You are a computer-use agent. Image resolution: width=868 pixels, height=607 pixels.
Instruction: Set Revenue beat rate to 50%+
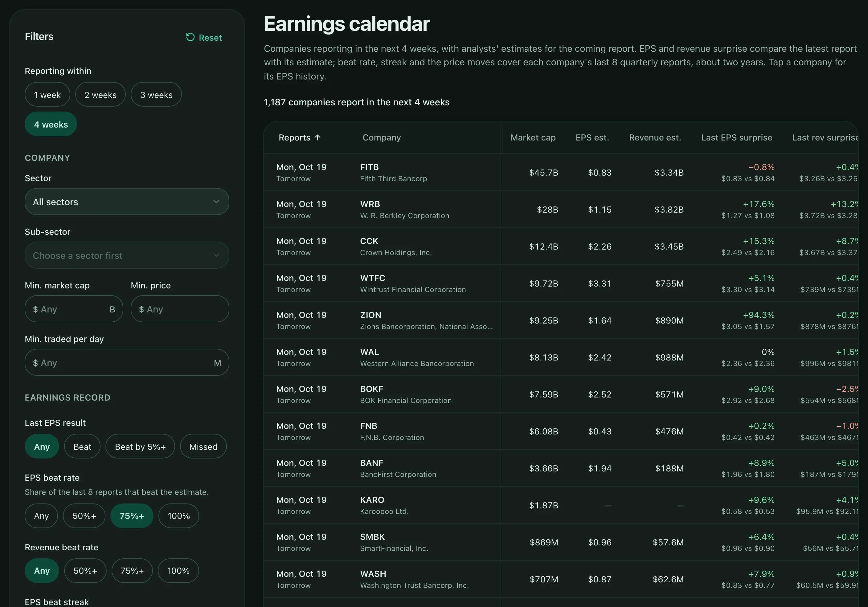click(x=85, y=571)
